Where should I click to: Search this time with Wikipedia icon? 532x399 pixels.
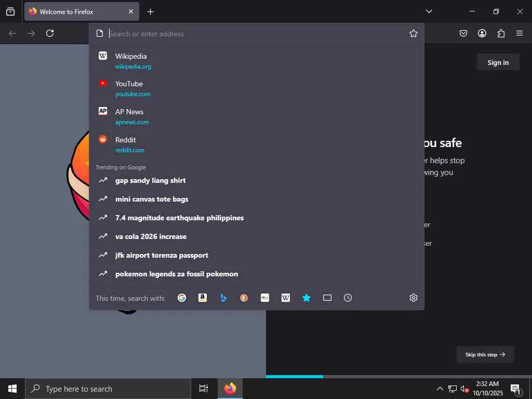286,298
